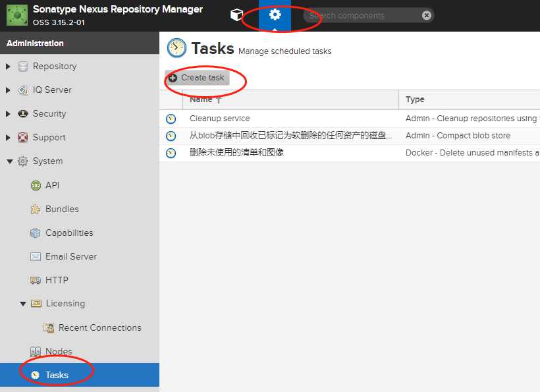Expand the IQ Server tree node

point(9,90)
